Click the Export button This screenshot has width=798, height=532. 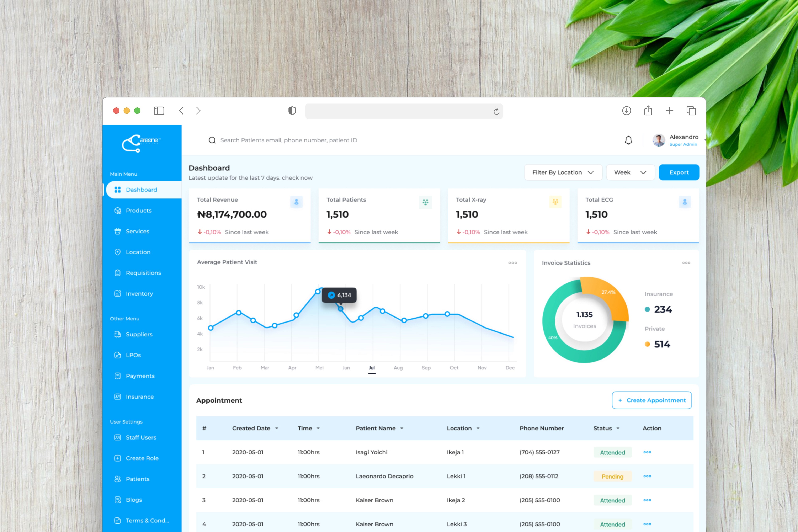click(x=679, y=172)
